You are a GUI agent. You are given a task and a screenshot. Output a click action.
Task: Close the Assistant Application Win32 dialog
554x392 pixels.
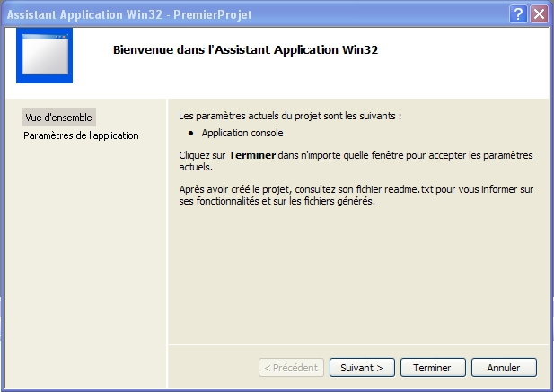(x=539, y=13)
